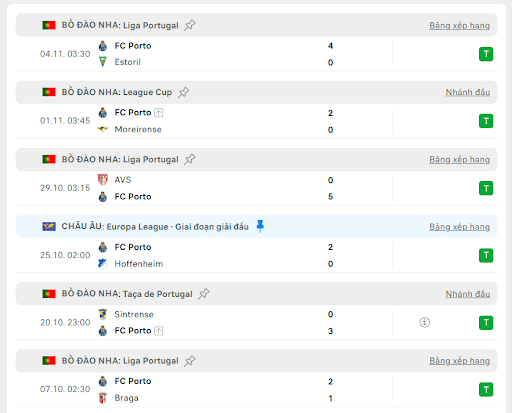Click win badge for FC Porto vs Estoril
The image size is (512, 413).
click(x=486, y=54)
